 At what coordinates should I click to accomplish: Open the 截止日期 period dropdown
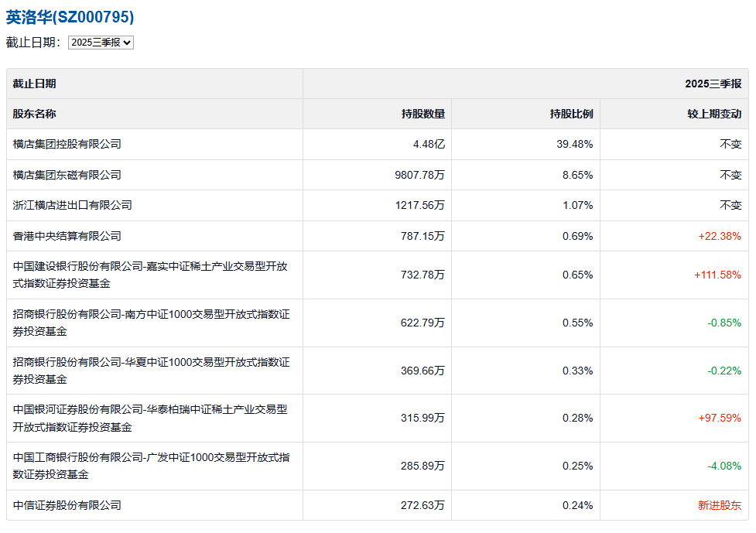pos(101,43)
